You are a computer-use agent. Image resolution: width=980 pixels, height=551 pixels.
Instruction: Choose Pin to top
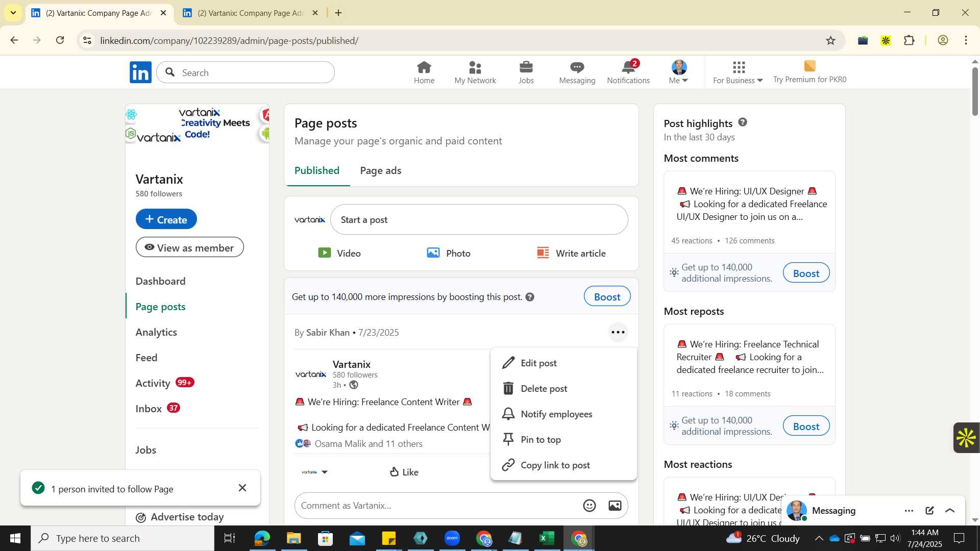coord(563,439)
